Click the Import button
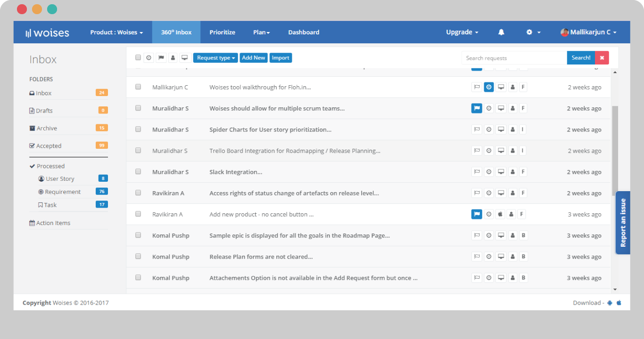The width and height of the screenshot is (644, 339). pyautogui.click(x=281, y=57)
